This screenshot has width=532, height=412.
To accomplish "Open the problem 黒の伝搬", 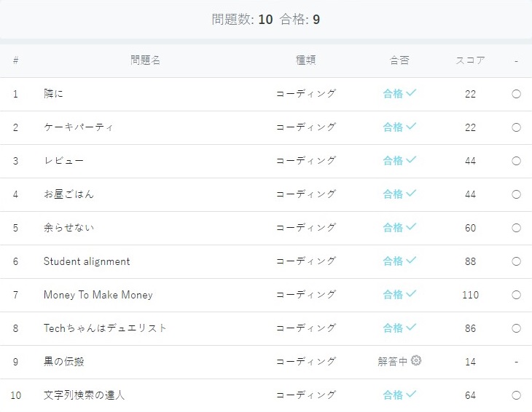I will 64,362.
